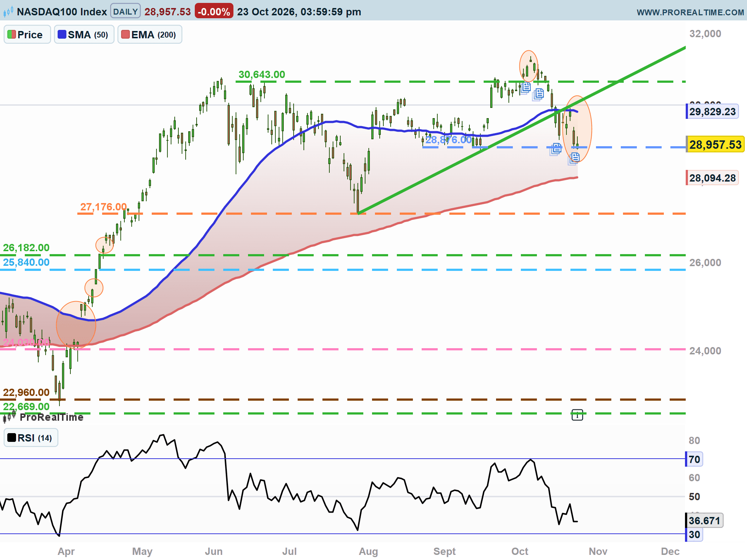Click the red EMA (200) color swatch

(125, 34)
